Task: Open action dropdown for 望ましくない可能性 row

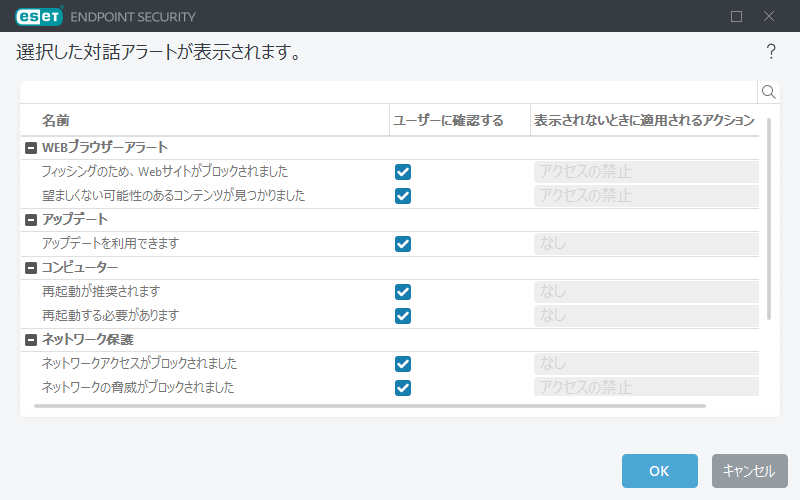Action: (646, 196)
